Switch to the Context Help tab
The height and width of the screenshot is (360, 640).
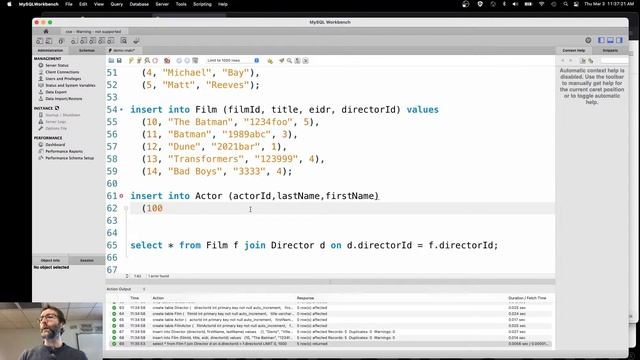coord(574,51)
